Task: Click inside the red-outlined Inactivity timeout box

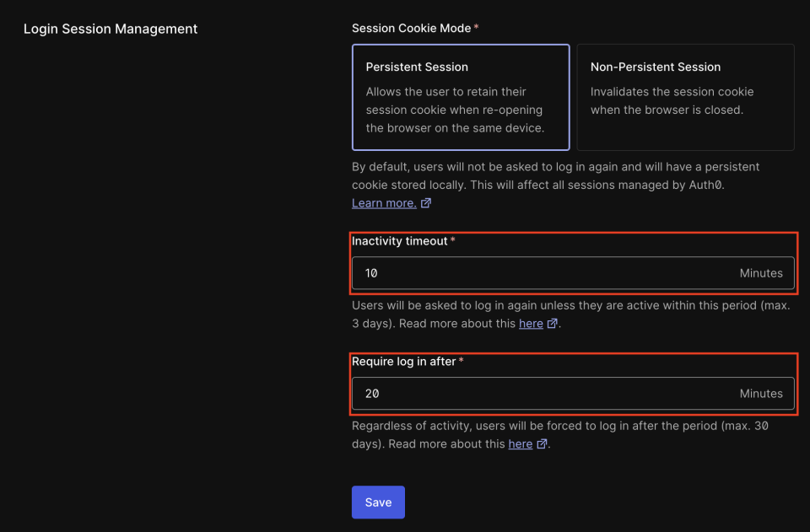Action: point(573,260)
